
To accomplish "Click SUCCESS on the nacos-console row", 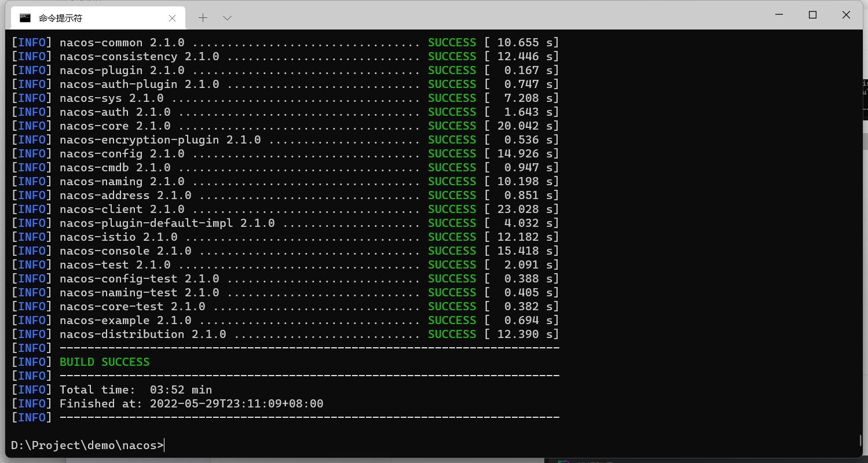I will pyautogui.click(x=452, y=251).
